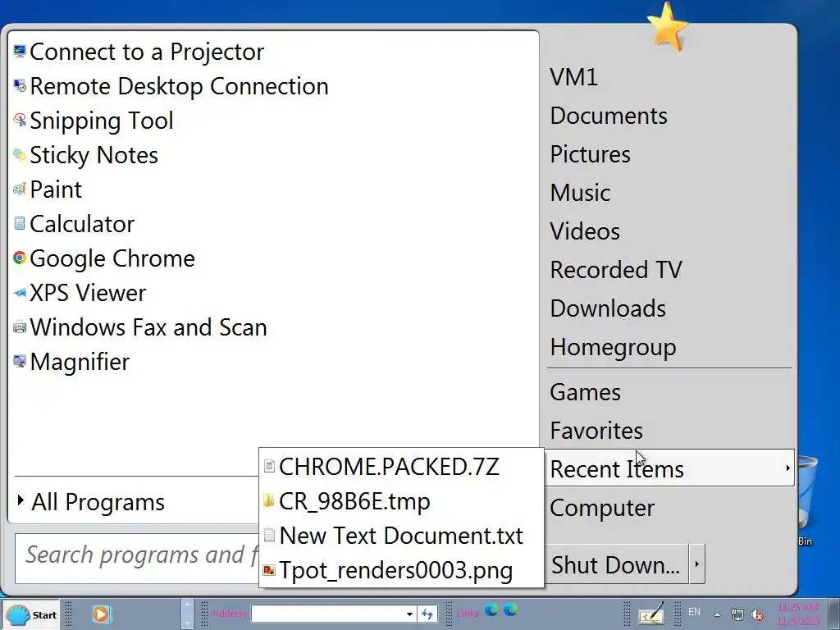Viewport: 840px width, 630px height.
Task: Click the Address bar Go arrows button
Action: [x=427, y=614]
